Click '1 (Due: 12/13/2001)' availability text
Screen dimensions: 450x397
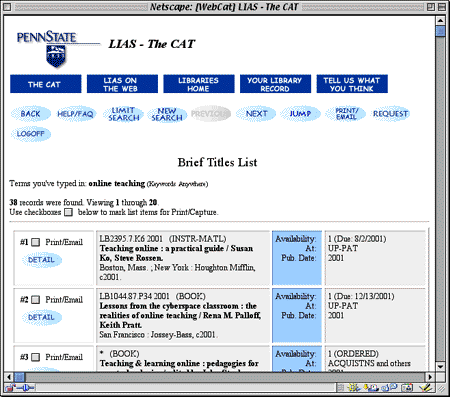pyautogui.click(x=361, y=296)
